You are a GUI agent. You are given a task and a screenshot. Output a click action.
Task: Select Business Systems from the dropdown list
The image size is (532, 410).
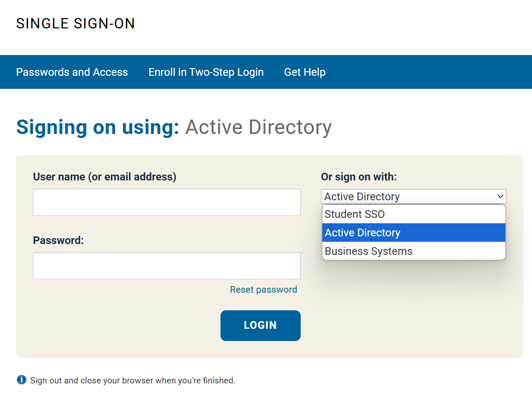click(367, 251)
